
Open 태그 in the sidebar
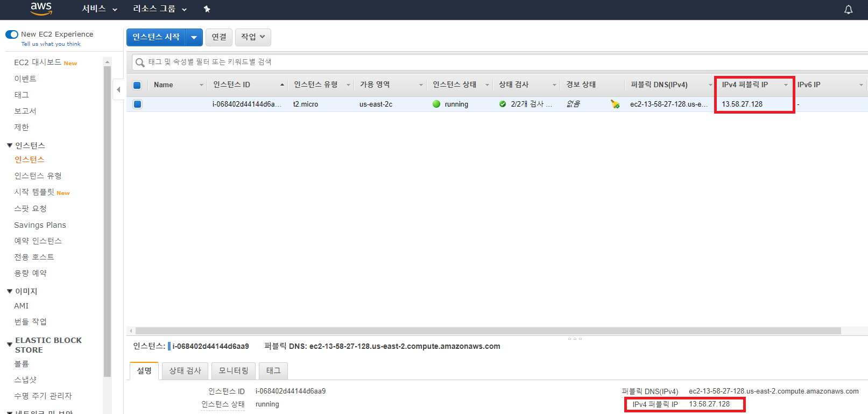(x=22, y=95)
